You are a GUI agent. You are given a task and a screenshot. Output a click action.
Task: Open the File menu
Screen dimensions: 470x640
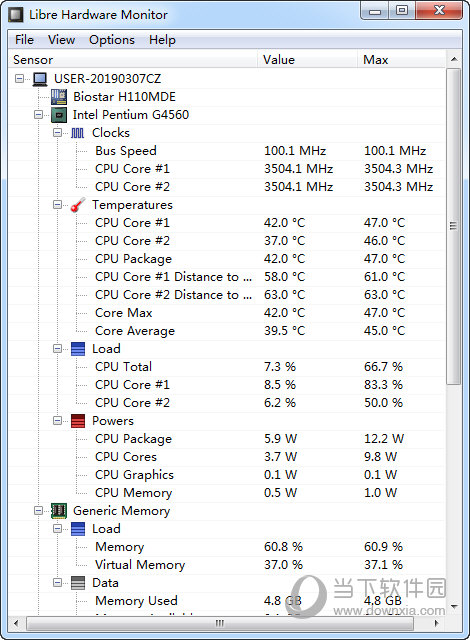pos(24,40)
